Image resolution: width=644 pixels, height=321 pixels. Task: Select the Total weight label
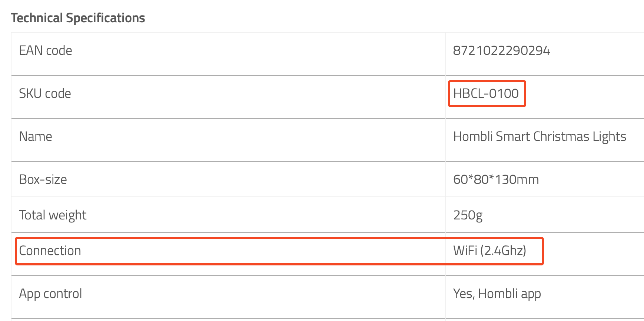(x=53, y=215)
